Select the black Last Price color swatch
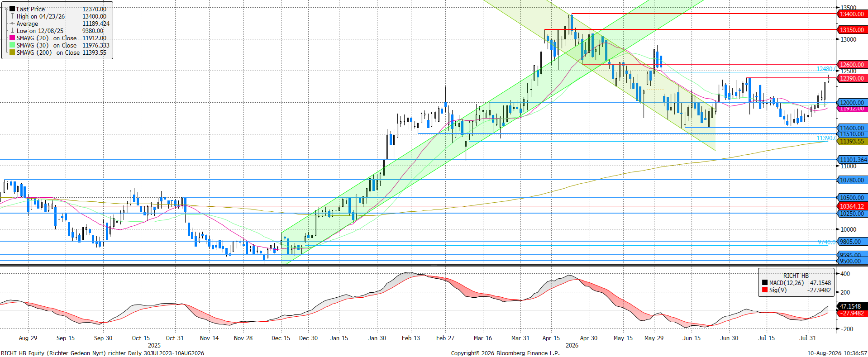The image size is (868, 357). [x=12, y=9]
